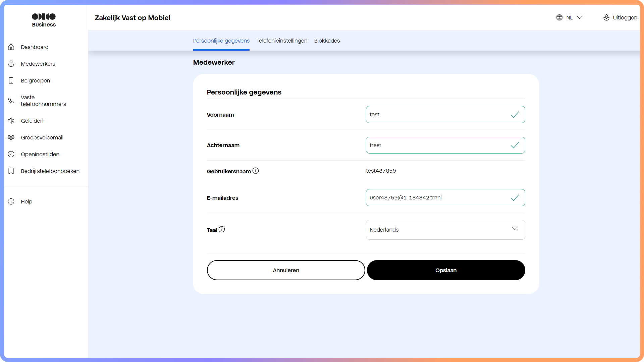This screenshot has width=644, height=362.
Task: Click the Belgroepen phone device icon
Action: point(11,80)
